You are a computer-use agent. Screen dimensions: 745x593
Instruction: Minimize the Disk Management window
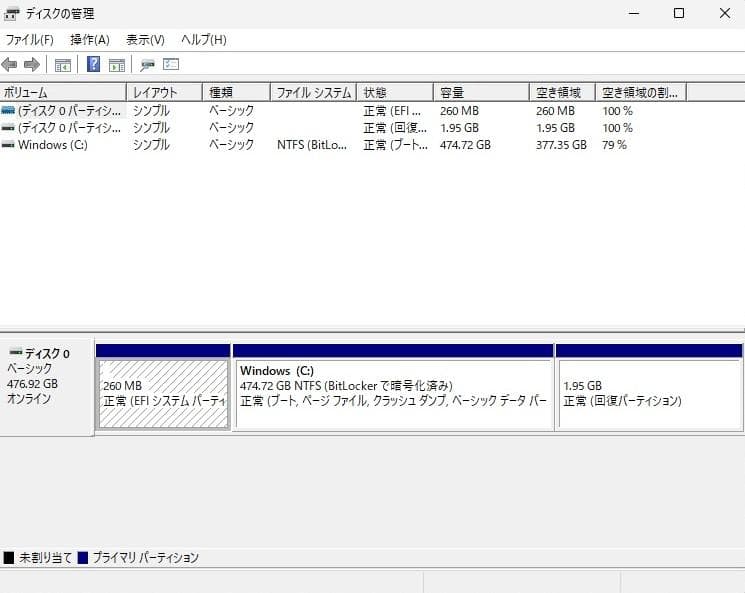click(634, 13)
